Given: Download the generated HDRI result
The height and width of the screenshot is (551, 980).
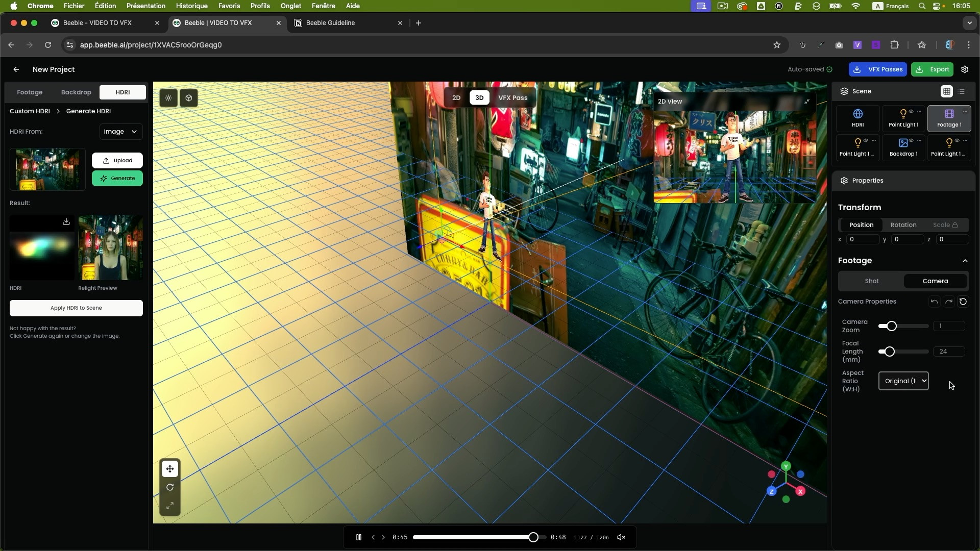Looking at the screenshot, I should click(x=66, y=221).
